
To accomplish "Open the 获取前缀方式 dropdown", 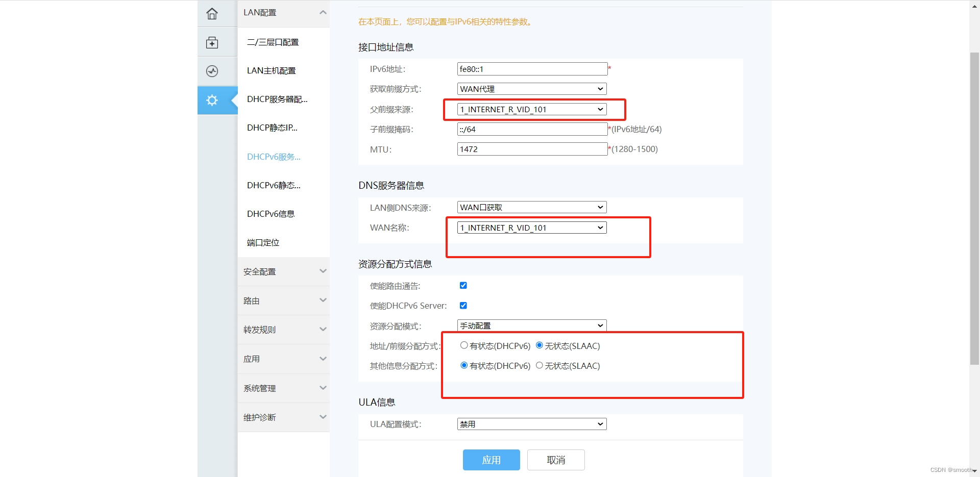I will (x=531, y=88).
